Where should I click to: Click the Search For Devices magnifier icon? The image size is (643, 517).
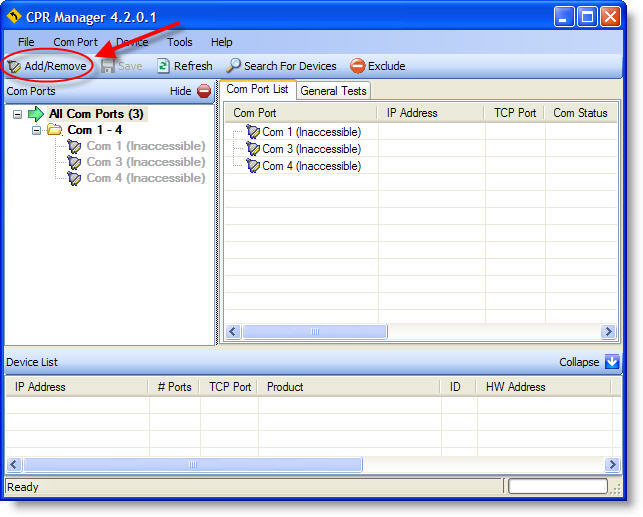[233, 66]
